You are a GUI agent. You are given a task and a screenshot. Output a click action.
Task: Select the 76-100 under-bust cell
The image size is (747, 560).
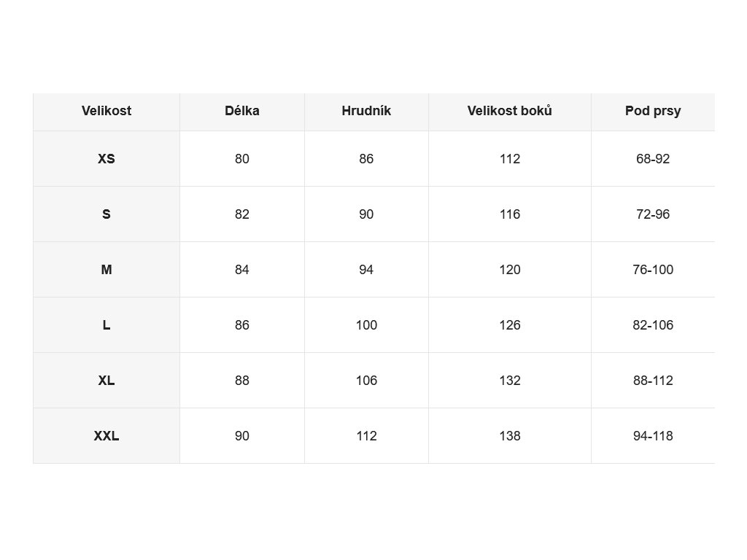[x=653, y=270]
